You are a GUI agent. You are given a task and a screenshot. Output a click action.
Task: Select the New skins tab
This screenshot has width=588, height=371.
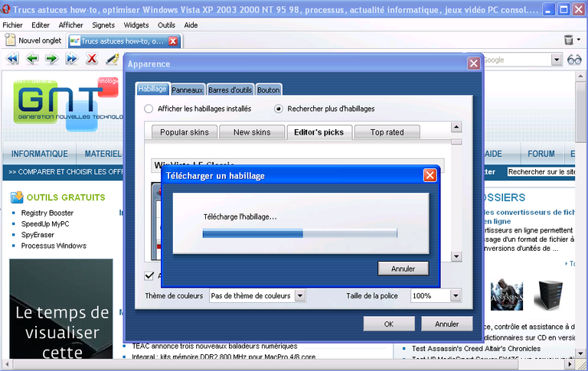(x=252, y=132)
